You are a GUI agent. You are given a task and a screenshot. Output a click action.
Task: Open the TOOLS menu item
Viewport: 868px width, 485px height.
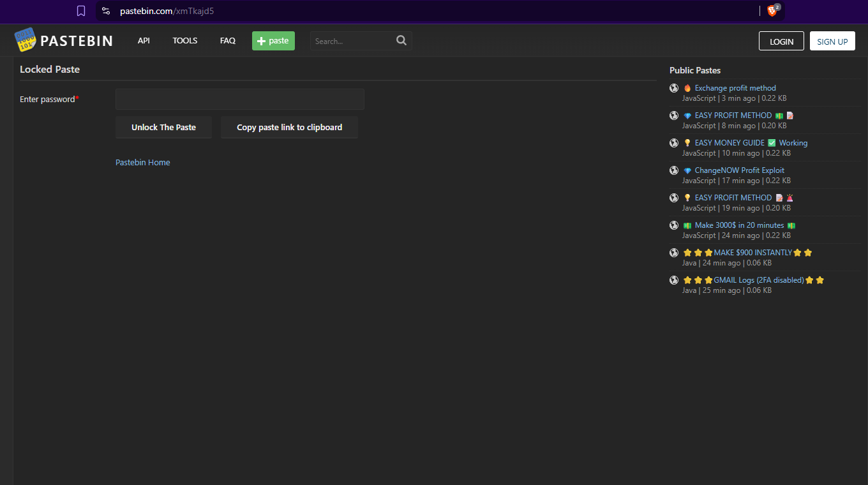coord(185,41)
